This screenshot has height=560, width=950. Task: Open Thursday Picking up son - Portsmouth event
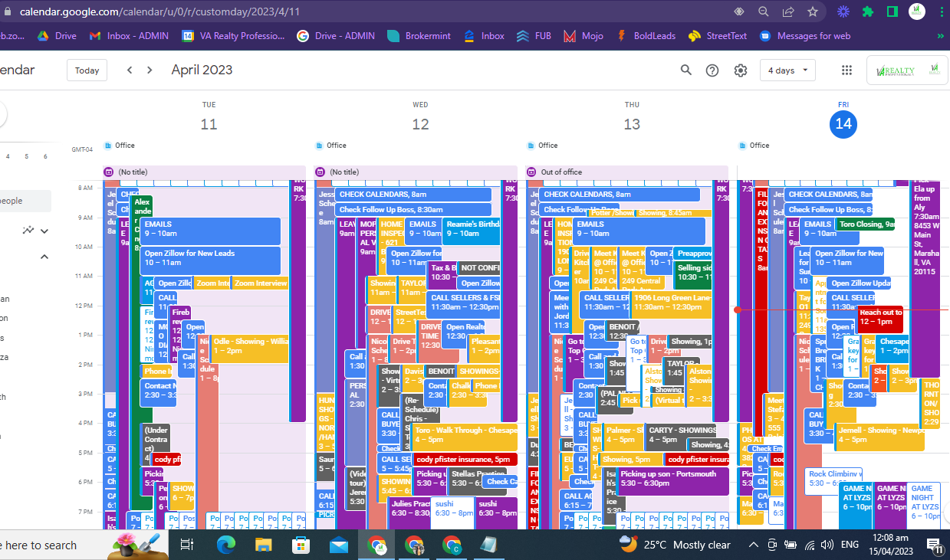673,481
